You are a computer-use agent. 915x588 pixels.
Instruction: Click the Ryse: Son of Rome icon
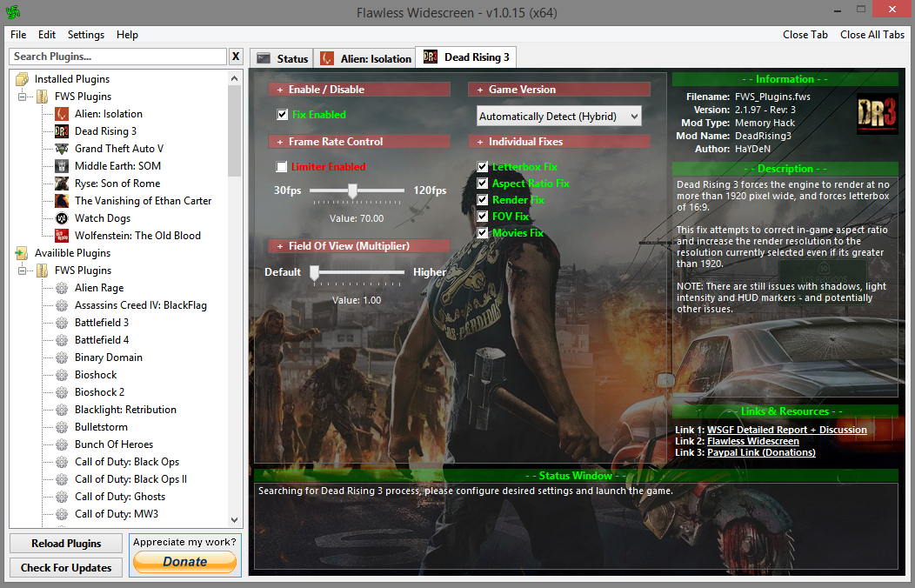[x=62, y=184]
